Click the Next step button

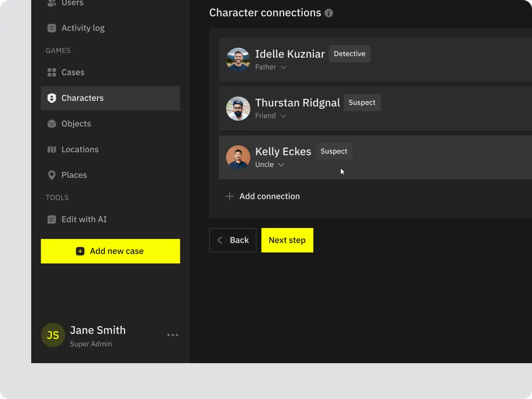[287, 240]
